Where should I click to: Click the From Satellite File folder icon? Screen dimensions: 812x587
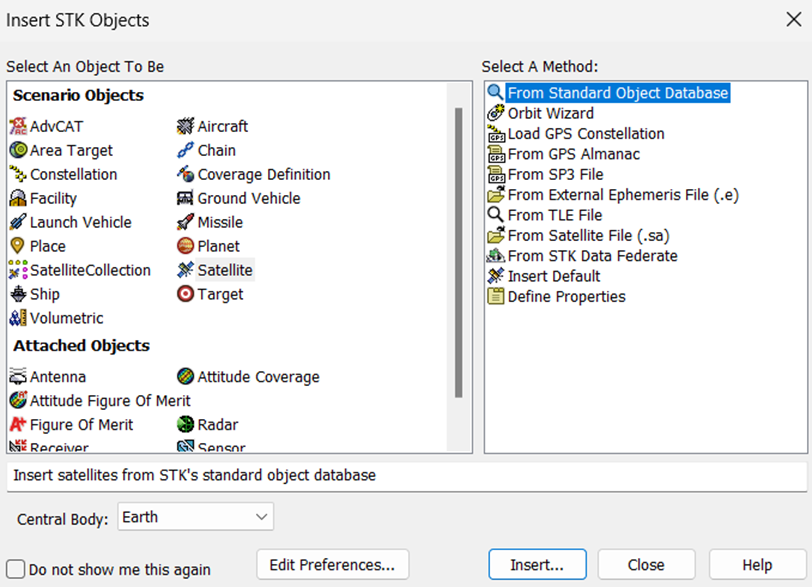(496, 236)
